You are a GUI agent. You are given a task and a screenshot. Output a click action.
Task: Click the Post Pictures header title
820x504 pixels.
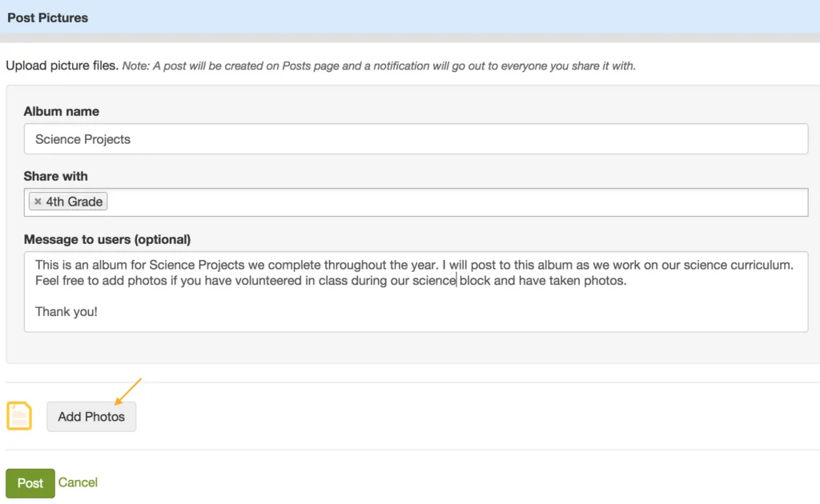(x=47, y=18)
